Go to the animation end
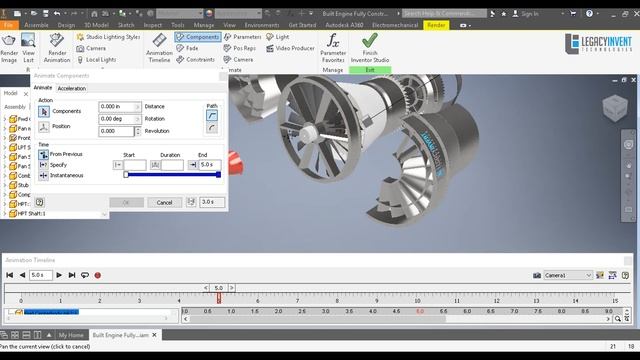640x360 pixels. (x=72, y=275)
